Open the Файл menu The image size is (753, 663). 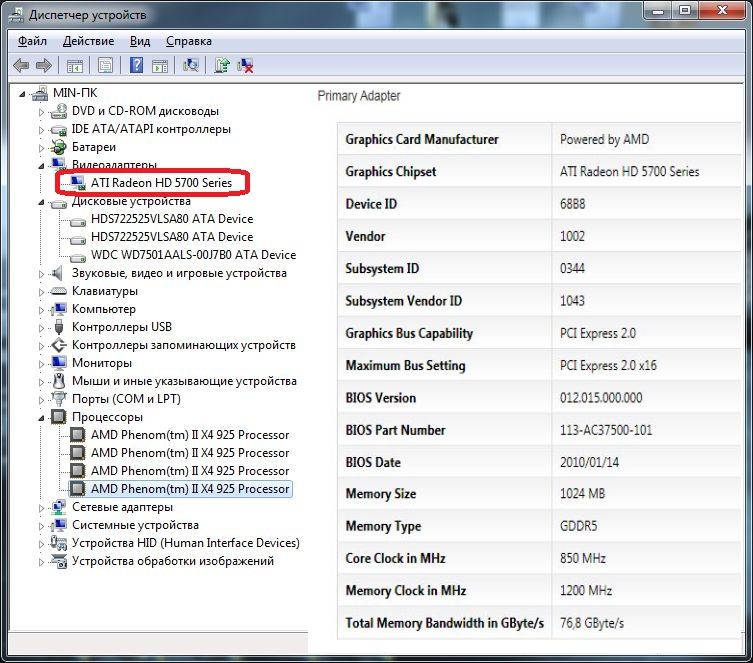pos(32,41)
